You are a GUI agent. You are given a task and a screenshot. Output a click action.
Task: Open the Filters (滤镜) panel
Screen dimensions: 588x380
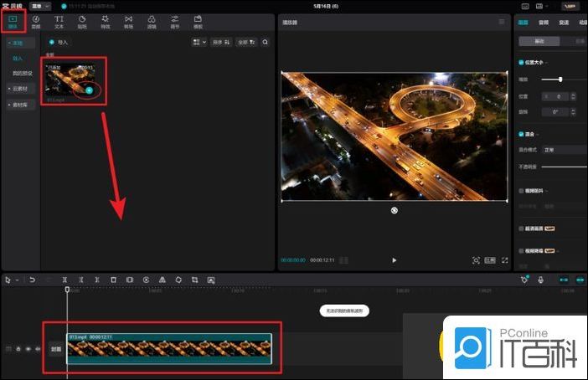pos(152,21)
